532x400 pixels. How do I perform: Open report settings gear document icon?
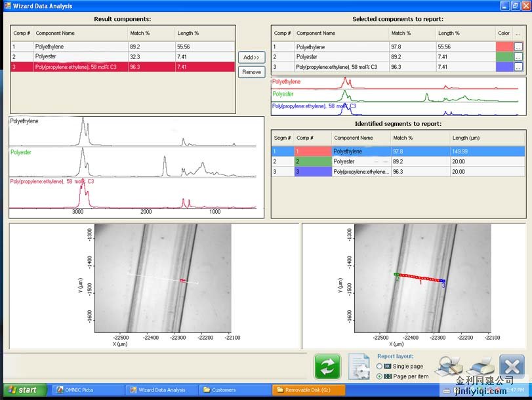click(358, 367)
